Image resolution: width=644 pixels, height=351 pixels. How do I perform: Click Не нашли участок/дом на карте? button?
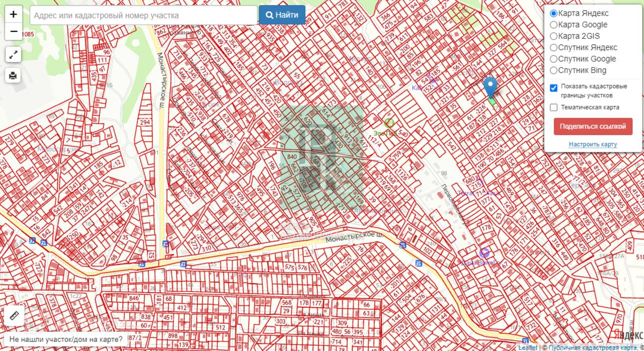(65, 339)
